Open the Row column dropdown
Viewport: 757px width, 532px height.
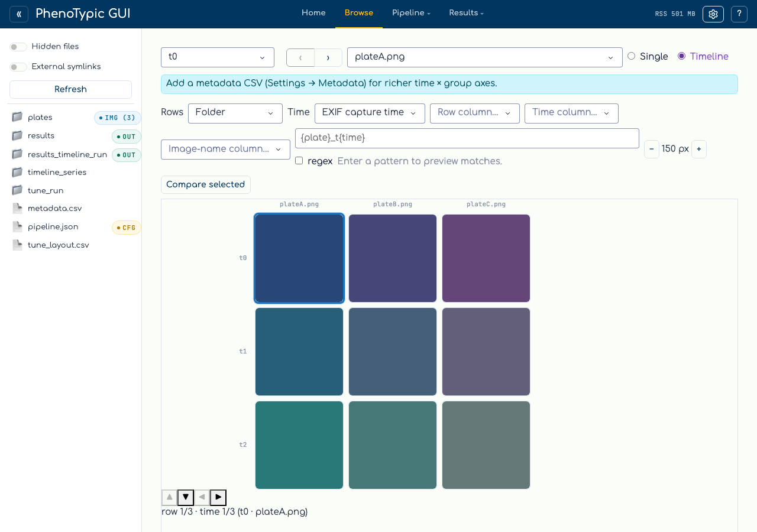475,113
